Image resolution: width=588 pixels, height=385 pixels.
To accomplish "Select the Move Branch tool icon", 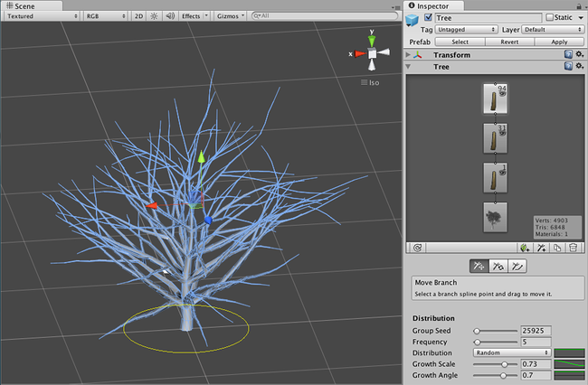I will click(479, 265).
